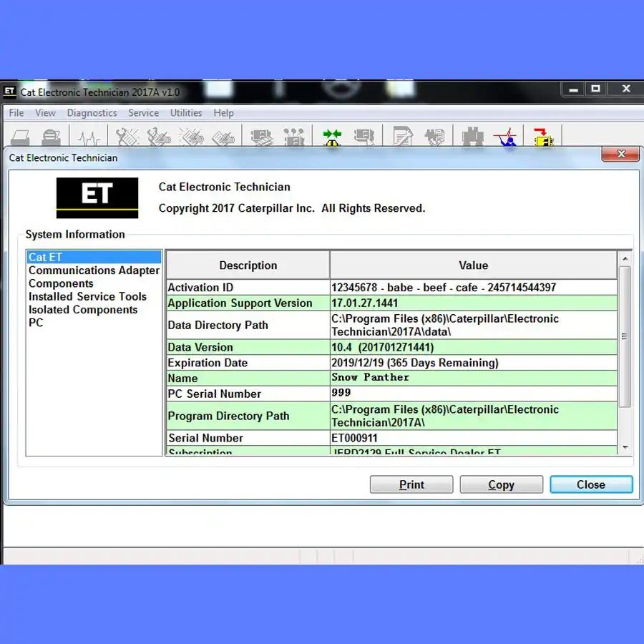644x644 pixels.
Task: Click the Close button in dialog
Action: click(x=591, y=484)
